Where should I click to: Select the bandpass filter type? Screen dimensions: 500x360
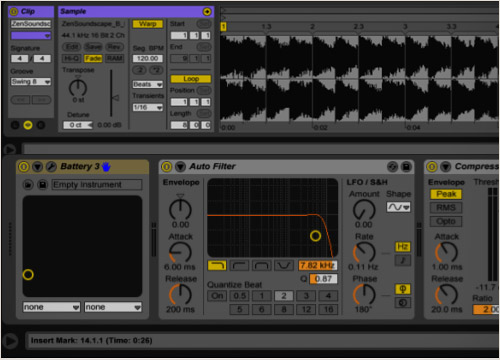click(262, 265)
